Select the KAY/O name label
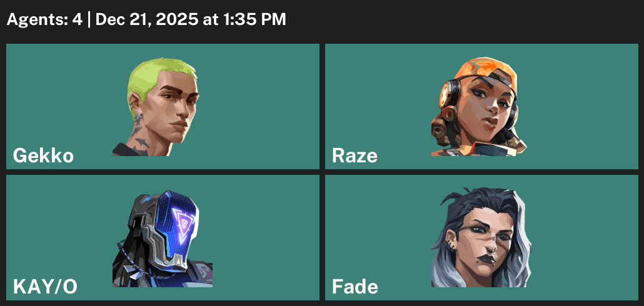This screenshot has width=644, height=306. pos(45,287)
